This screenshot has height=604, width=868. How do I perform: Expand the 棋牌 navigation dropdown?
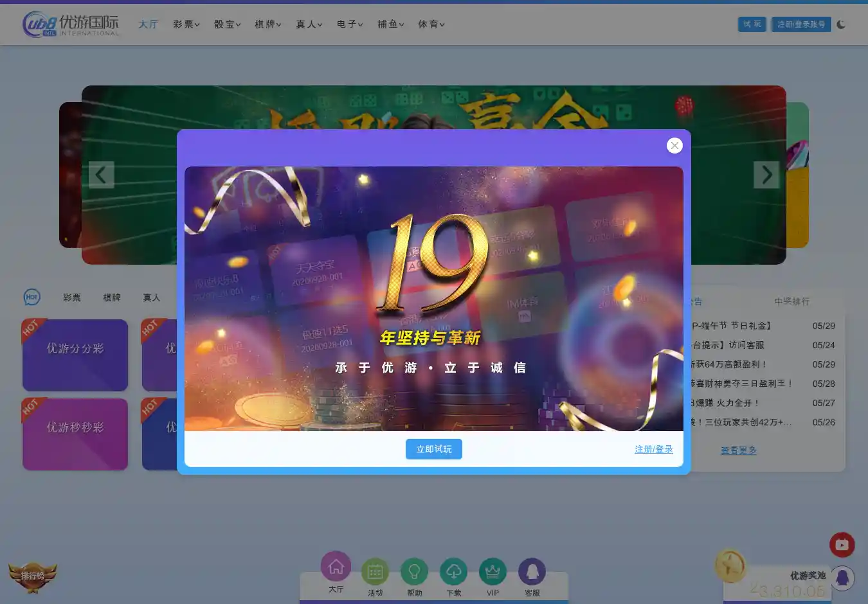point(267,24)
